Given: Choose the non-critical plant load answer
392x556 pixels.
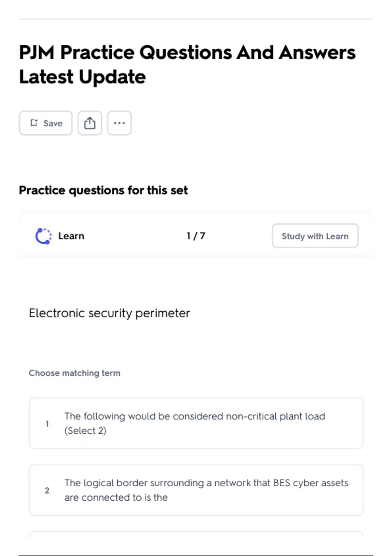Looking at the screenshot, I should 196,423.
